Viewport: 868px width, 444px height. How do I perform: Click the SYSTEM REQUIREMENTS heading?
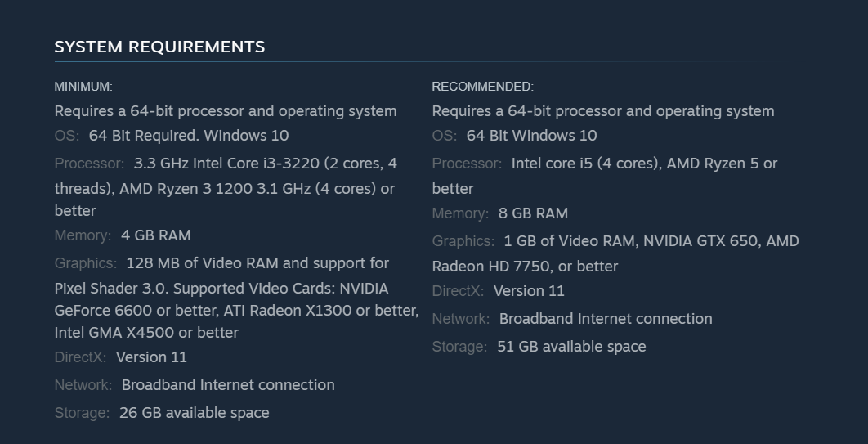click(x=159, y=47)
